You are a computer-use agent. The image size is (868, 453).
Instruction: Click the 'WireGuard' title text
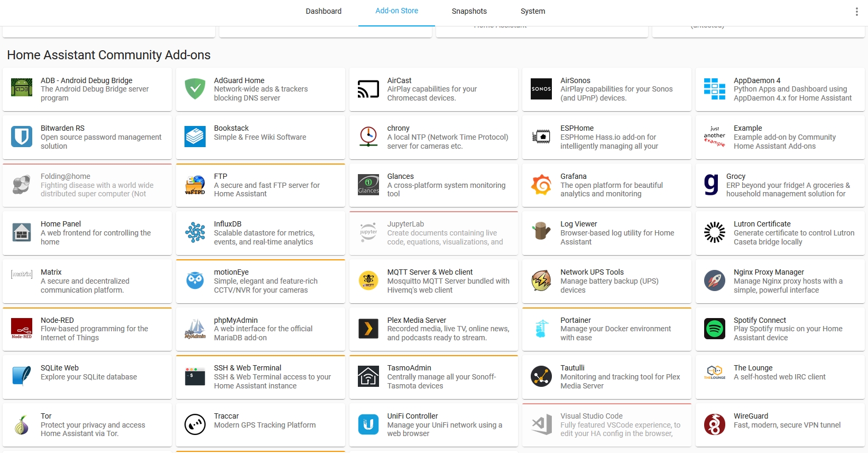coord(751,416)
